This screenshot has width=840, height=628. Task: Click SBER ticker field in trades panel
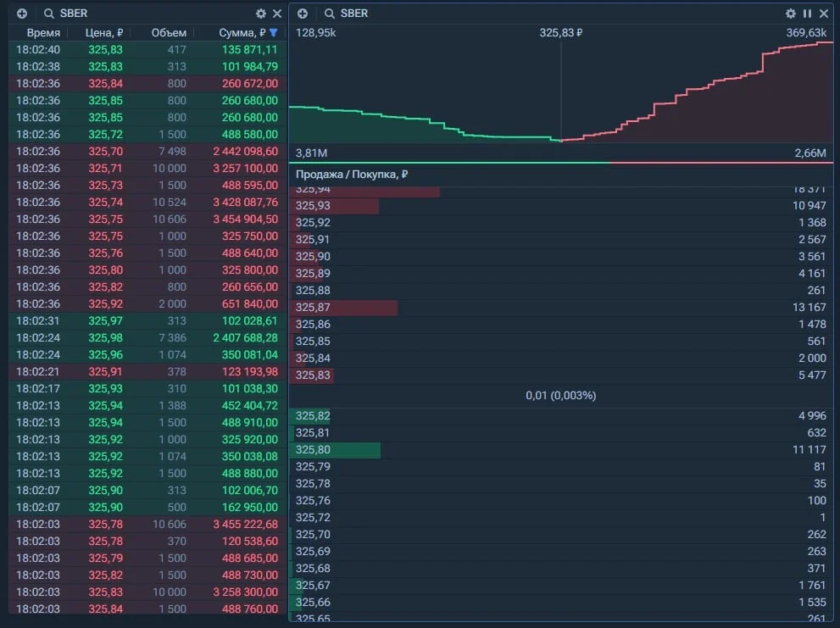coord(74,14)
